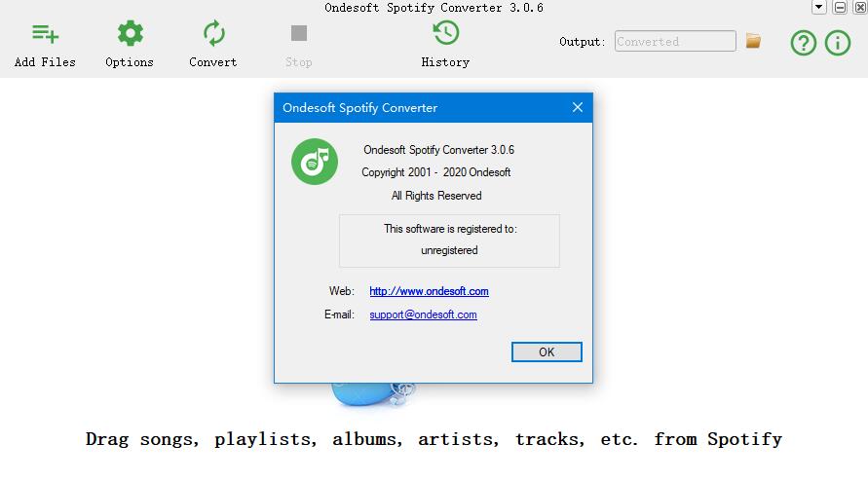
Task: Click the 'Ondesoft Spotify Converter 3.0.6' dialog text
Action: (439, 150)
